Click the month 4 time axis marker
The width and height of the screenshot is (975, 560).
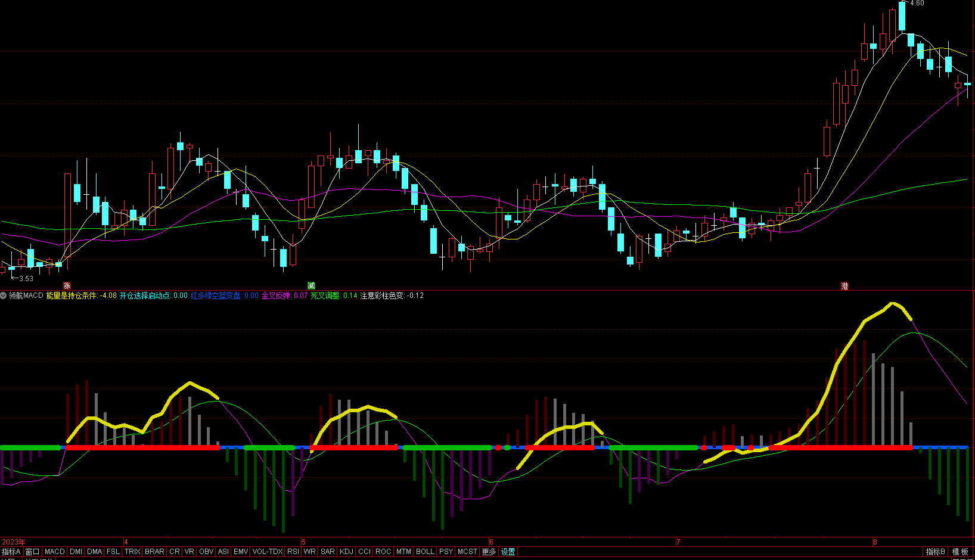(126, 542)
